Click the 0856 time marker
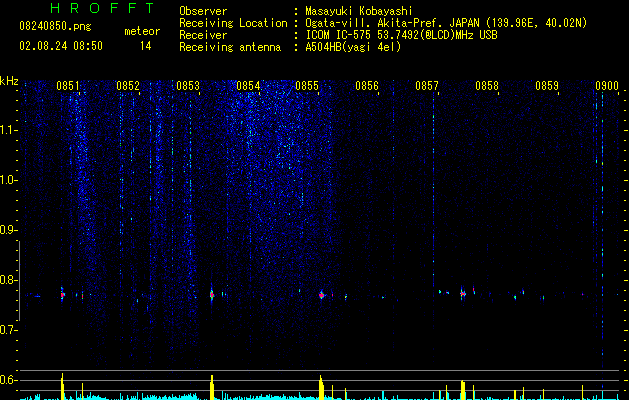 [x=367, y=86]
